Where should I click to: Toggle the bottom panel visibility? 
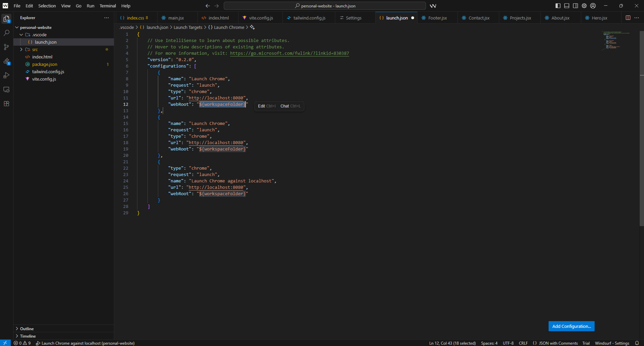point(567,6)
